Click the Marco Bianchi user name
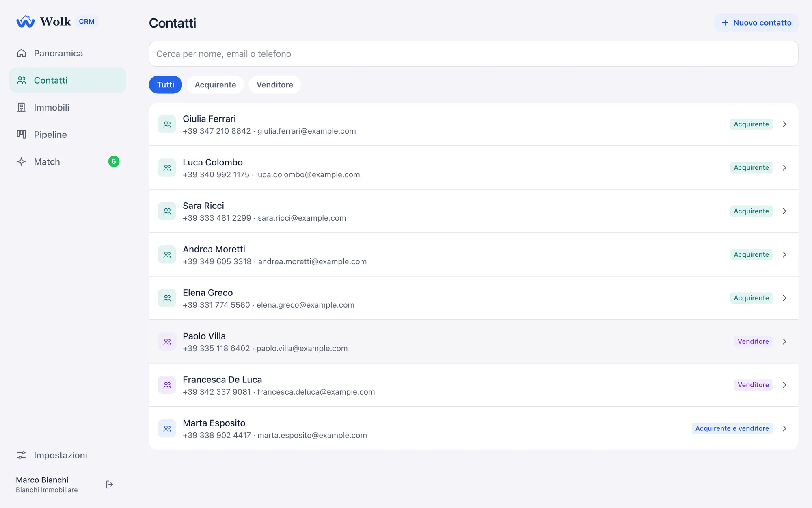Screen dimensions: 812x508 [x=42, y=480]
